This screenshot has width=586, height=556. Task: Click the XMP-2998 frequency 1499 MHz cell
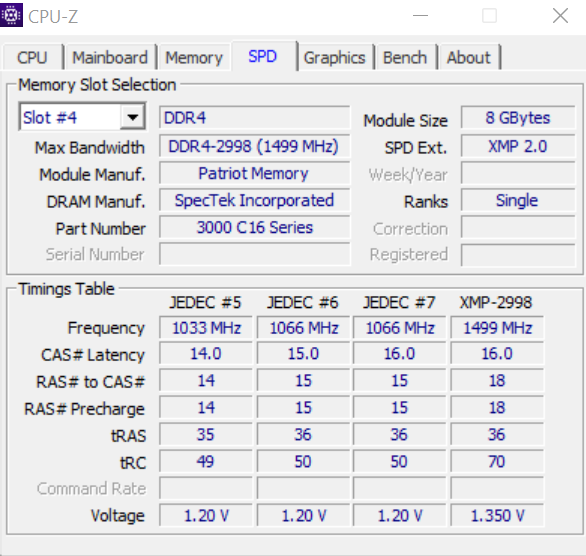point(497,328)
